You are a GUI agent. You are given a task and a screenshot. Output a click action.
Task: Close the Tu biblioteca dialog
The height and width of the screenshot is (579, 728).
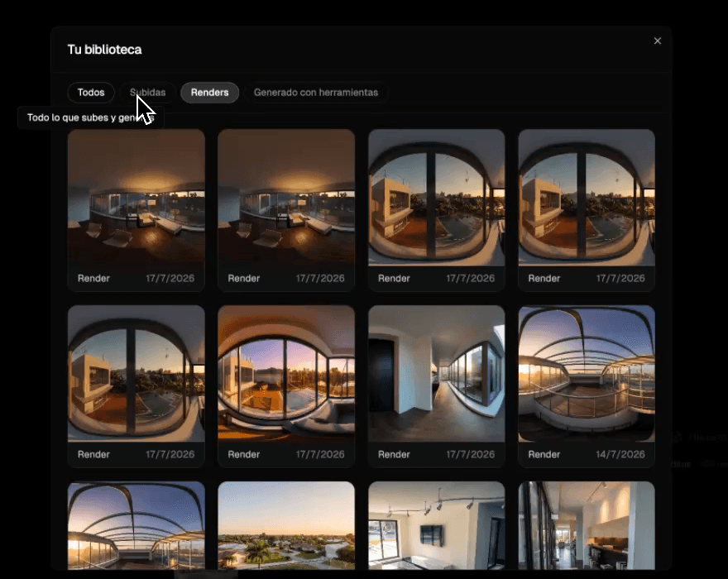tap(657, 41)
